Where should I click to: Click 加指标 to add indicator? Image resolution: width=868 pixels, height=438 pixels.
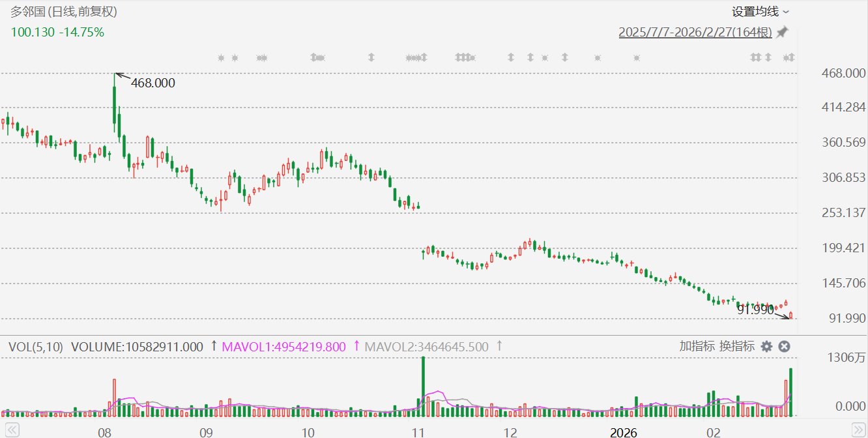pos(697,347)
